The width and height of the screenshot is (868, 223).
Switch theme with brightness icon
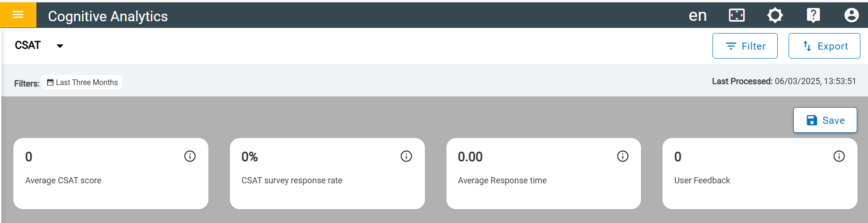tap(775, 16)
